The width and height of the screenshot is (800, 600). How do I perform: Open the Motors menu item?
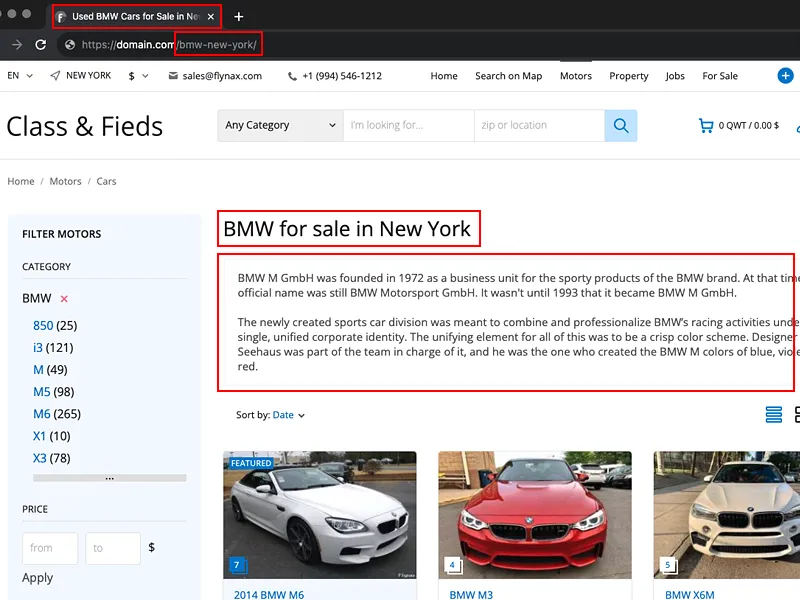(576, 76)
